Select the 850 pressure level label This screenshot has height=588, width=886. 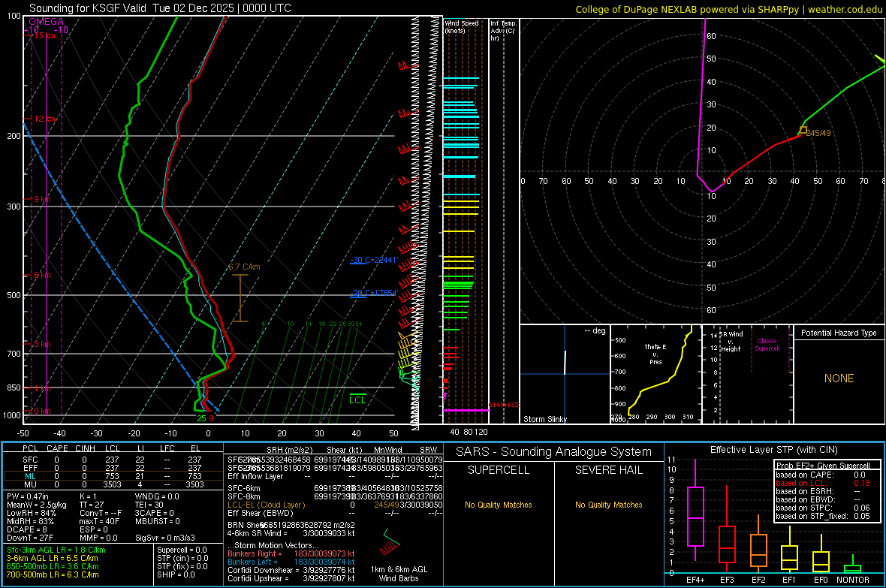(x=14, y=387)
